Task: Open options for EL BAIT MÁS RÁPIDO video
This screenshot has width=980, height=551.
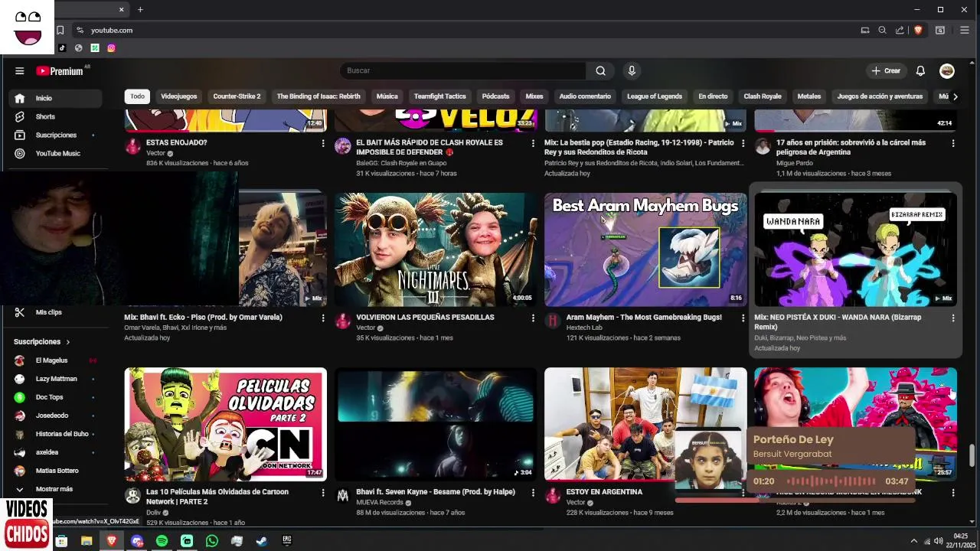Action: [x=533, y=143]
